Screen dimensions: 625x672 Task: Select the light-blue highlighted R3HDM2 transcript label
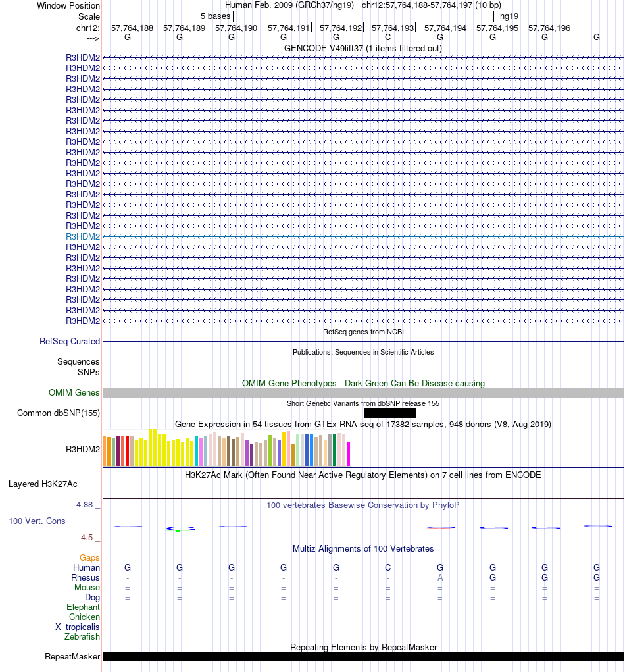(x=83, y=236)
